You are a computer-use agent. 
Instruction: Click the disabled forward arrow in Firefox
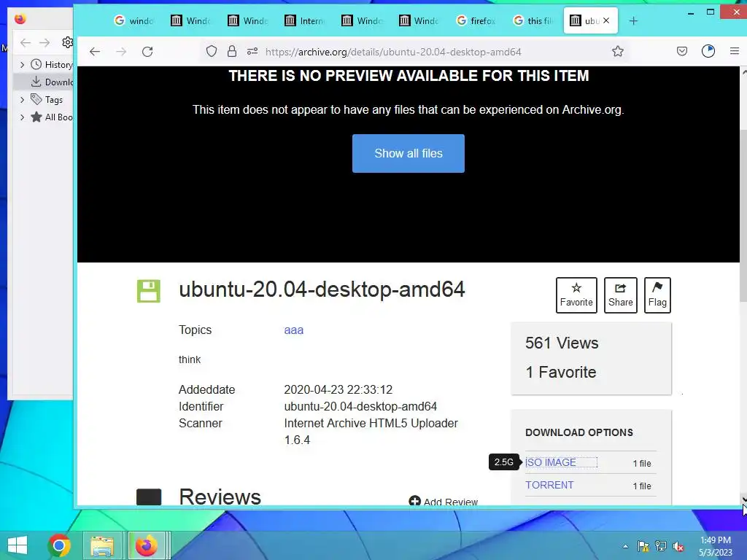point(121,52)
